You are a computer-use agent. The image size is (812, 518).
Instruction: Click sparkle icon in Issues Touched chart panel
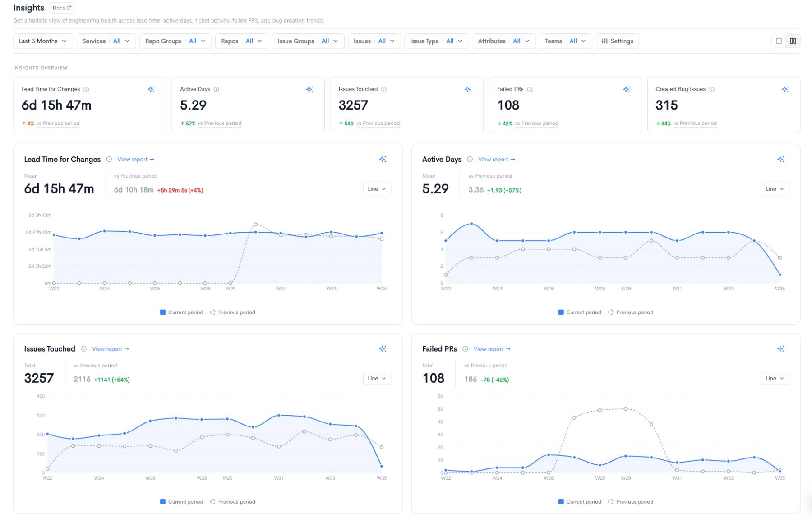pyautogui.click(x=383, y=348)
